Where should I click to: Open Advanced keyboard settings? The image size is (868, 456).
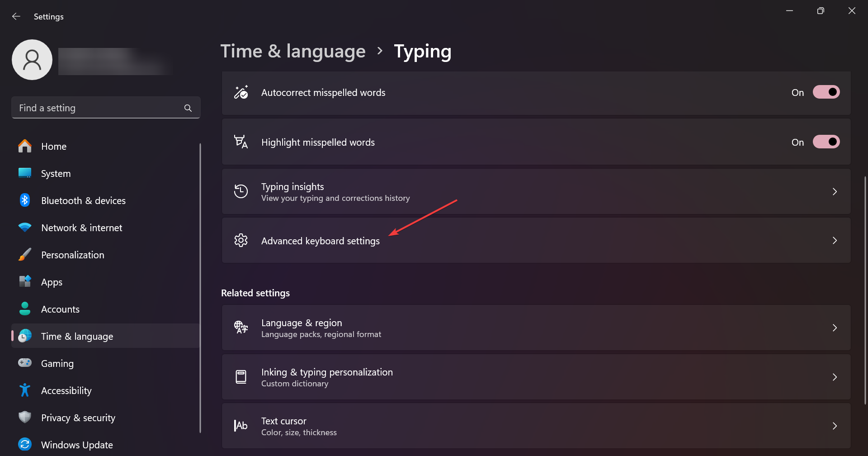(x=321, y=240)
